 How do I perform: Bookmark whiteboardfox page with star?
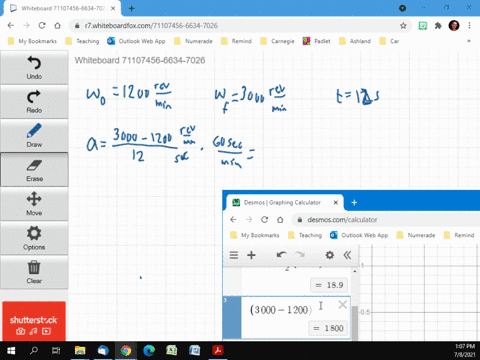[x=403, y=26]
